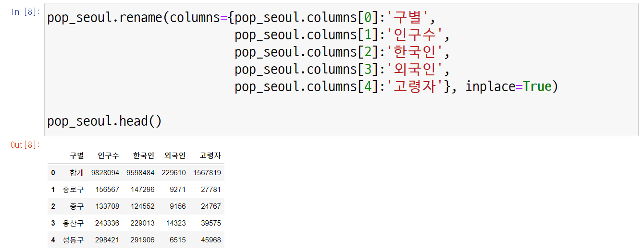Click the 한국인 column header in table
This screenshot has height=251, width=644.
[144, 155]
